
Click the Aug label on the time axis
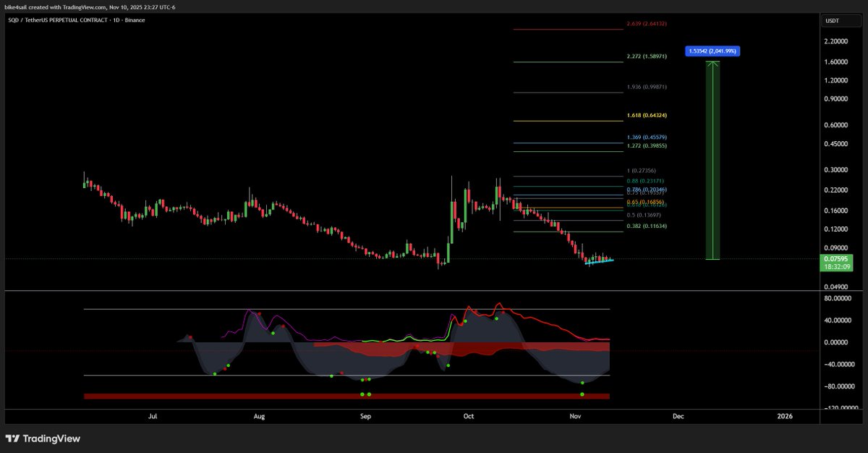(260, 417)
